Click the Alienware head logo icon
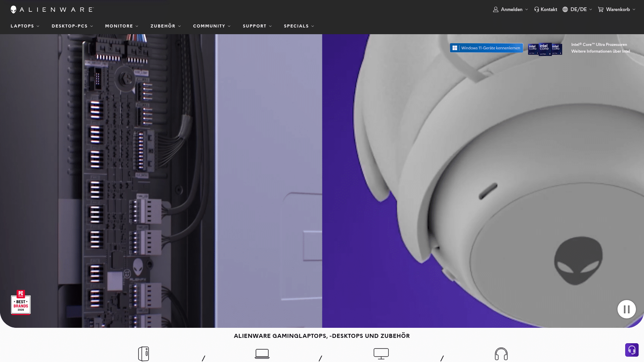This screenshot has width=644, height=362. 13,9
